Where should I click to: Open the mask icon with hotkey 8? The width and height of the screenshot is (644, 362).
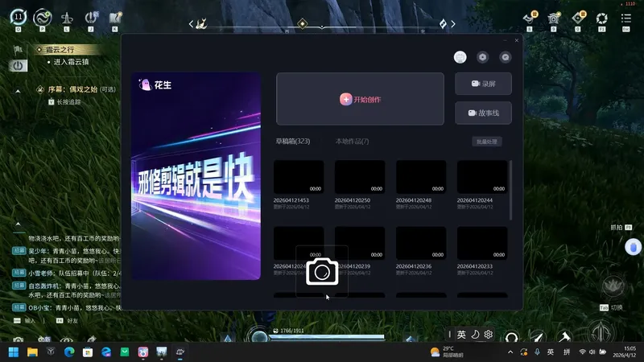530,19
